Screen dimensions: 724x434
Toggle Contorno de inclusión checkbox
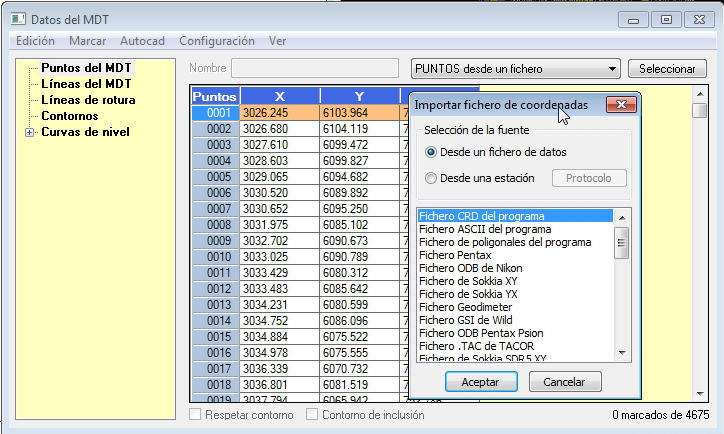coord(312,414)
